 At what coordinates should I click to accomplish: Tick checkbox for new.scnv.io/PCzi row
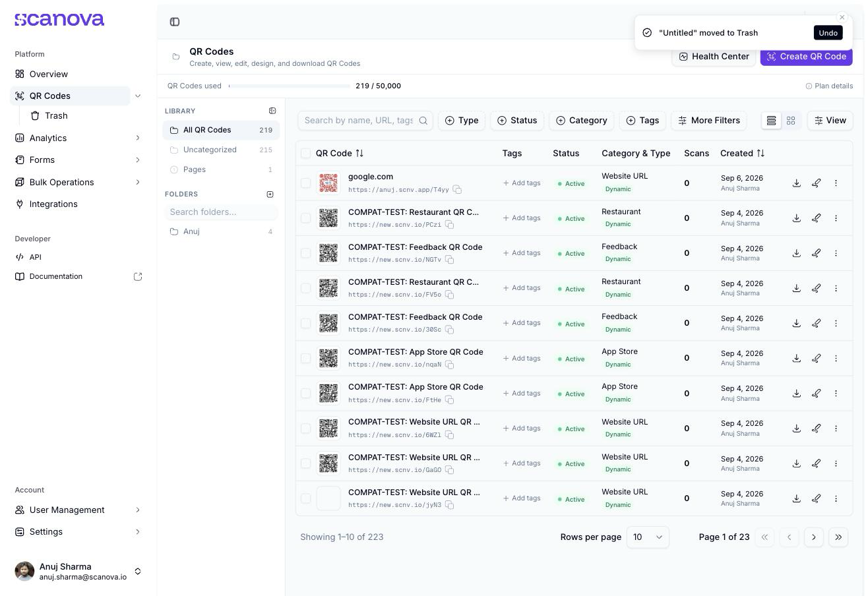(x=305, y=218)
